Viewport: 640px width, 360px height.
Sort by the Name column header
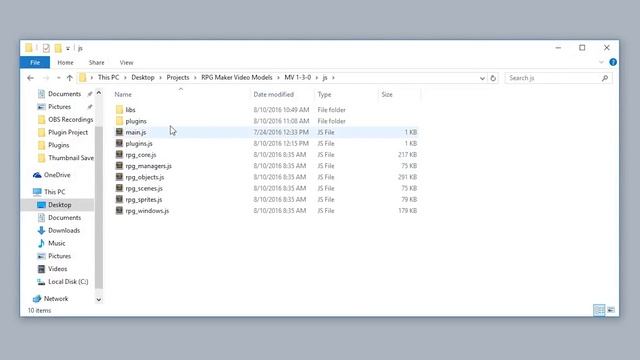coord(123,94)
